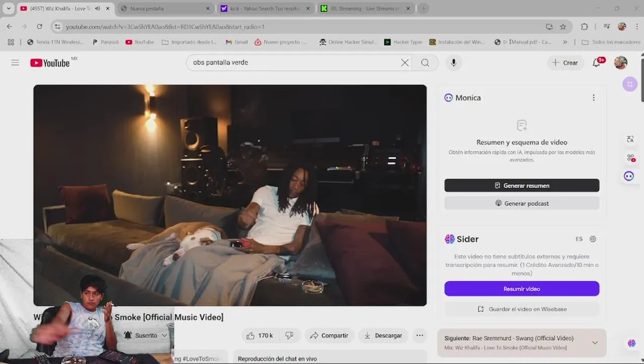Open a new browser tab
644x364 pixels.
[423, 9]
